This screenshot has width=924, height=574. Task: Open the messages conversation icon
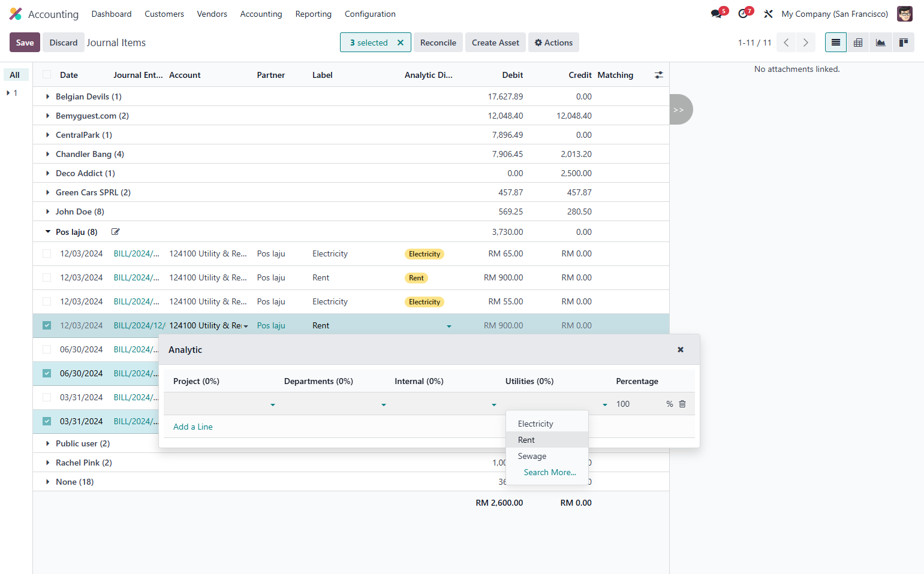(717, 14)
